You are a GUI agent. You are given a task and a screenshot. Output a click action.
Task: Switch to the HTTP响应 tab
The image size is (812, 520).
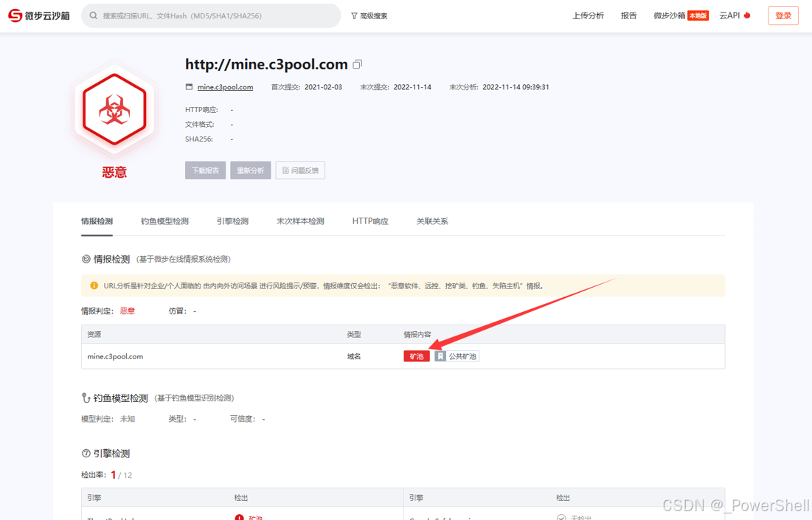click(370, 221)
